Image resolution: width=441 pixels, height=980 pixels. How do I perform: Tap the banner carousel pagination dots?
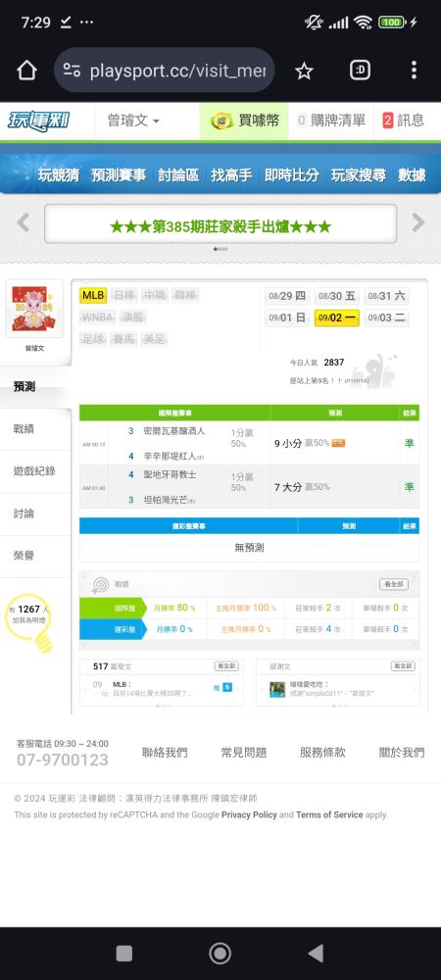tap(220, 249)
